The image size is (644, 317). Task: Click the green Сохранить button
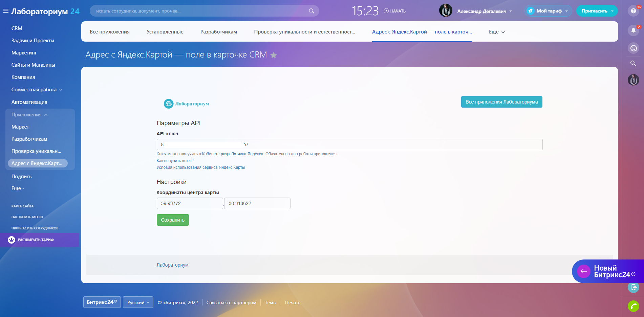click(173, 220)
